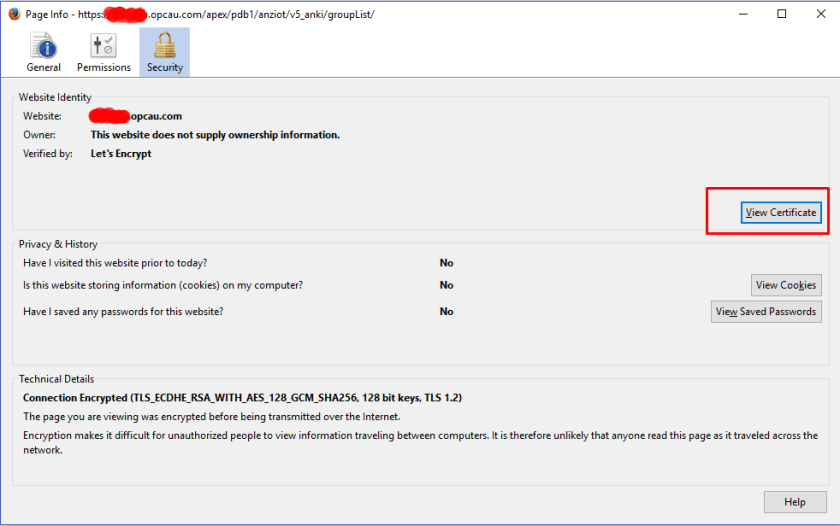Click the General page info icon
Screen dimensions: 840x526
pos(43,46)
